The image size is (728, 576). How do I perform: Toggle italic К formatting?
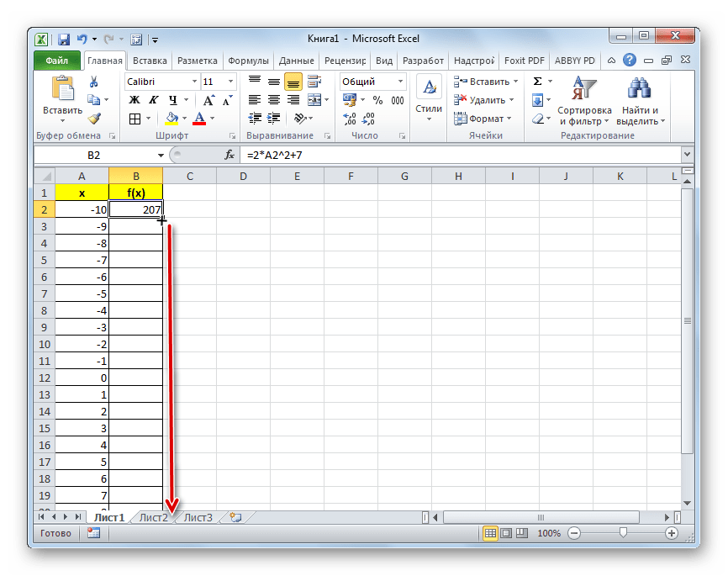(151, 100)
